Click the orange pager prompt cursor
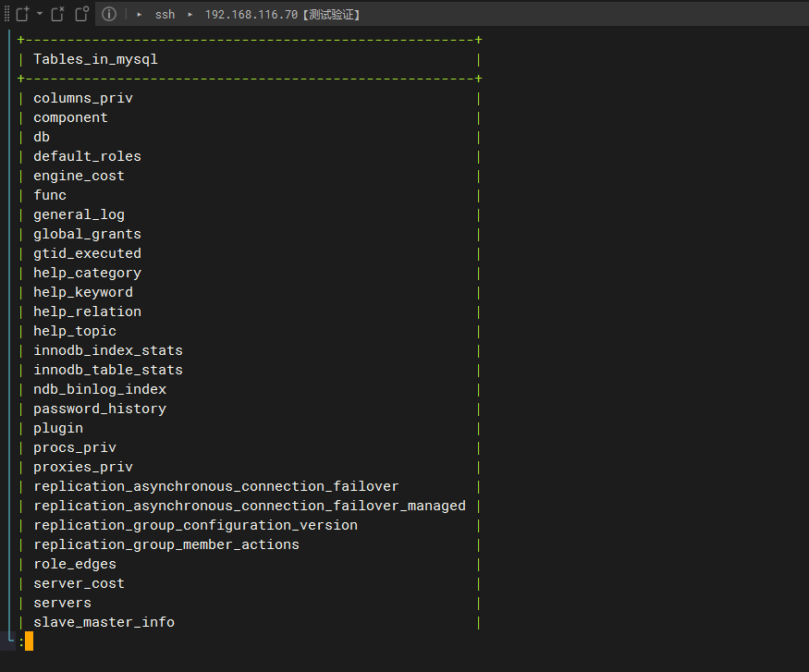Image resolution: width=809 pixels, height=672 pixels. (x=29, y=641)
